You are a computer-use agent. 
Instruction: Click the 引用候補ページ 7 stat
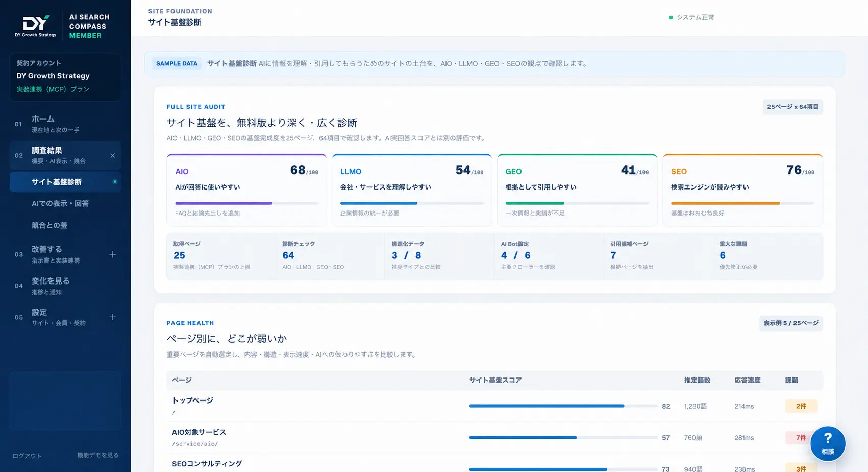pos(658,256)
